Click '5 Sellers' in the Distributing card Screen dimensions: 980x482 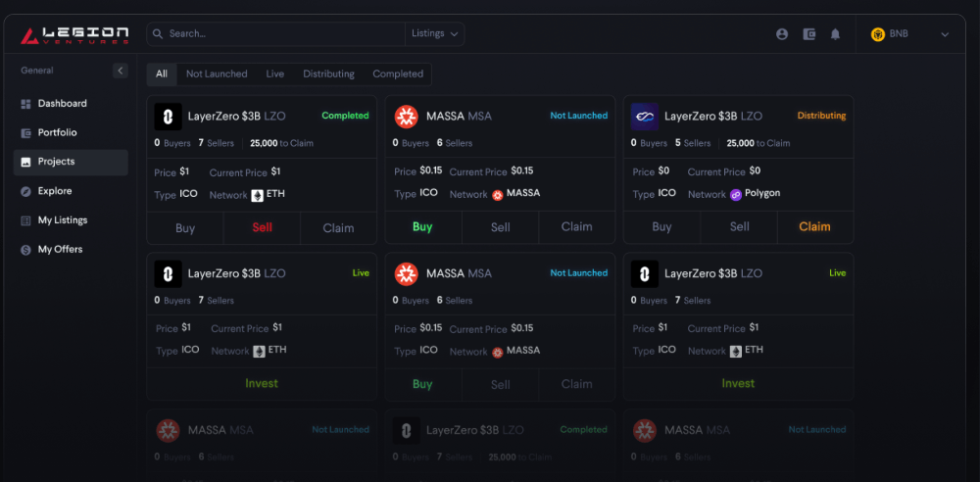pos(693,143)
